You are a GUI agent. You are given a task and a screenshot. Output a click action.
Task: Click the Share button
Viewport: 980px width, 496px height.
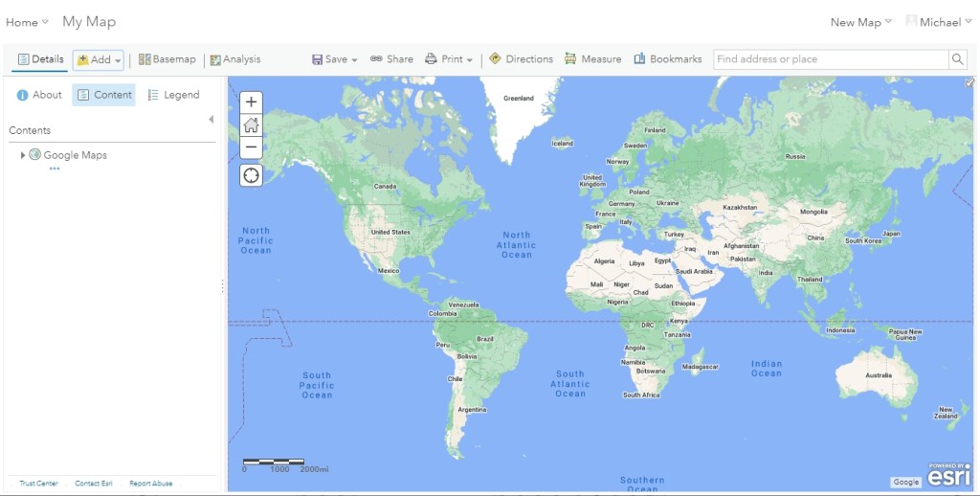(391, 59)
